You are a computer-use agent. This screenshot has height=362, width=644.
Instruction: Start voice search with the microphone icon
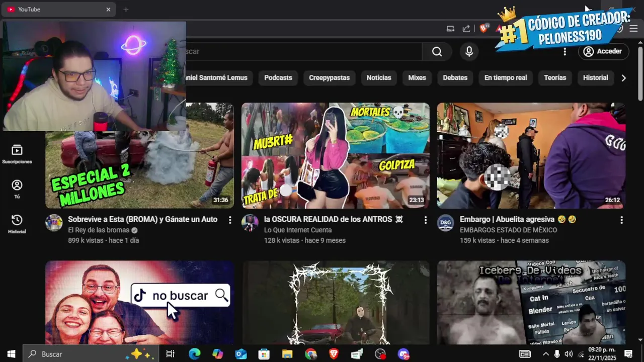point(469,51)
